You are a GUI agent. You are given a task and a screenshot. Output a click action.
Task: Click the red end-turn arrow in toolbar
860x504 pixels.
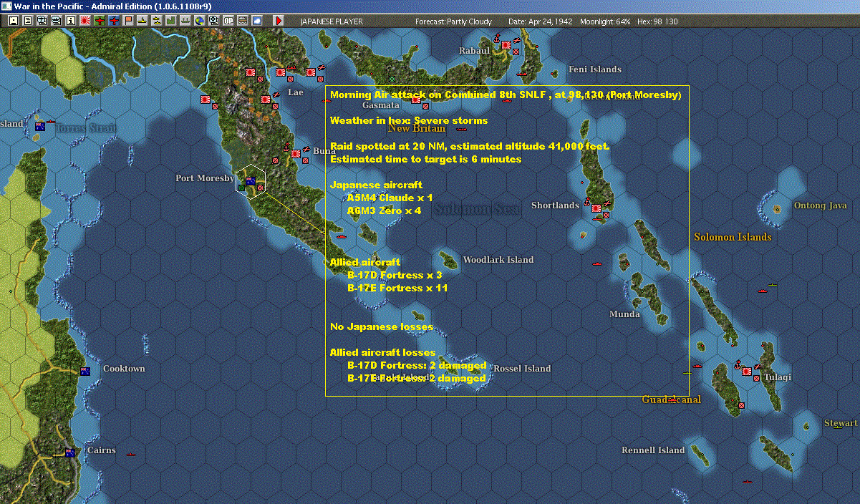(278, 21)
